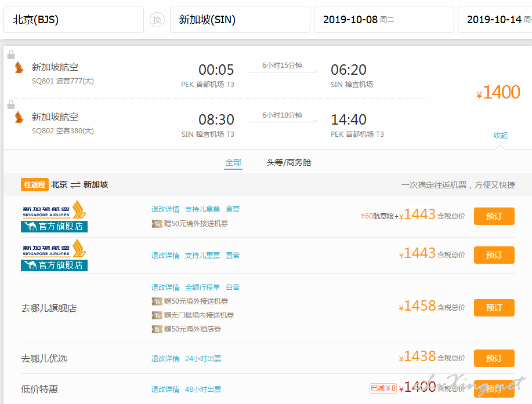
Task: Book the 去哪儿优选 ¥1438 fare
Action: tap(494, 358)
